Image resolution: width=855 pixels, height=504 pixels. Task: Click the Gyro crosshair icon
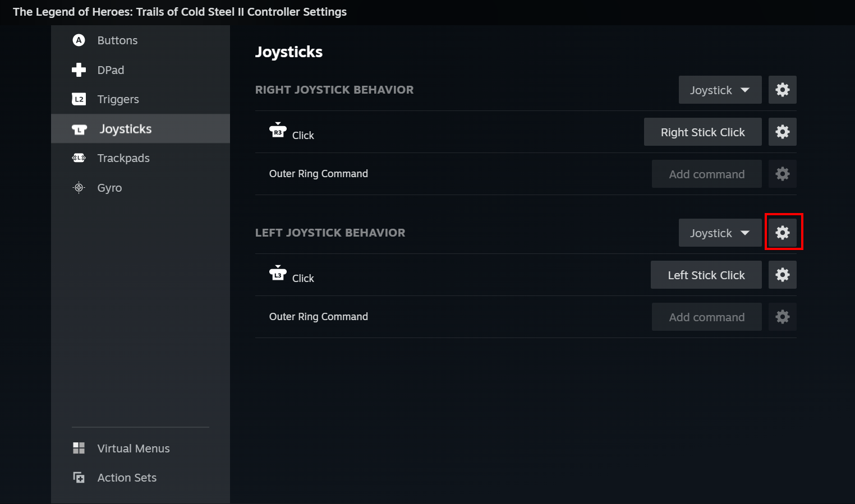pos(79,188)
